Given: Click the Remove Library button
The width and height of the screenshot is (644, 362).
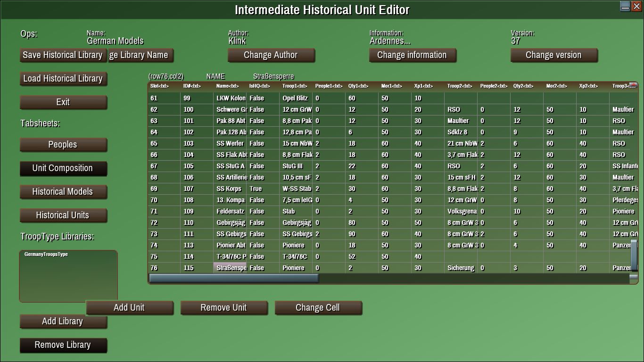Looking at the screenshot, I should (63, 345).
